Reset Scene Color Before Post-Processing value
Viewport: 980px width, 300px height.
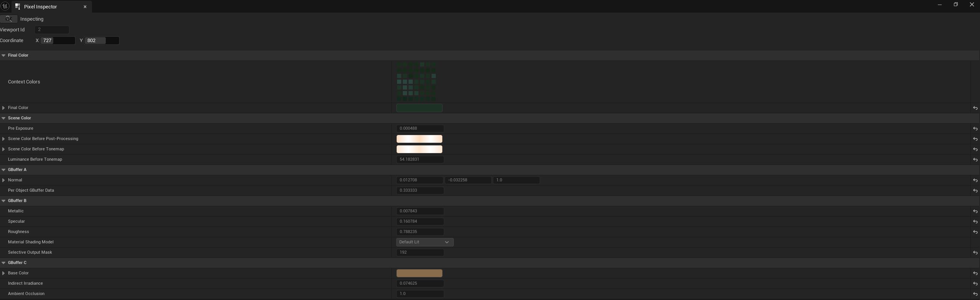coord(975,139)
